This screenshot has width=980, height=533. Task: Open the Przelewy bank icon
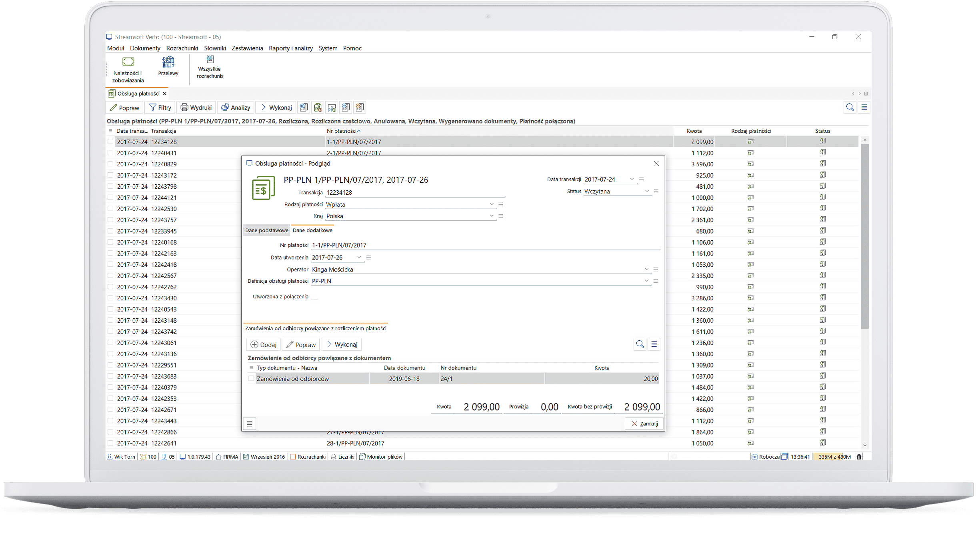168,66
